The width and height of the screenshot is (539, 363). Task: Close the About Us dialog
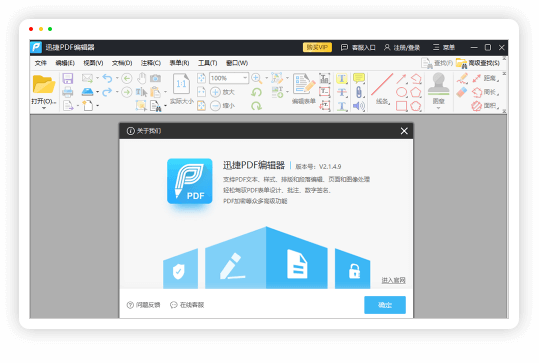[404, 131]
